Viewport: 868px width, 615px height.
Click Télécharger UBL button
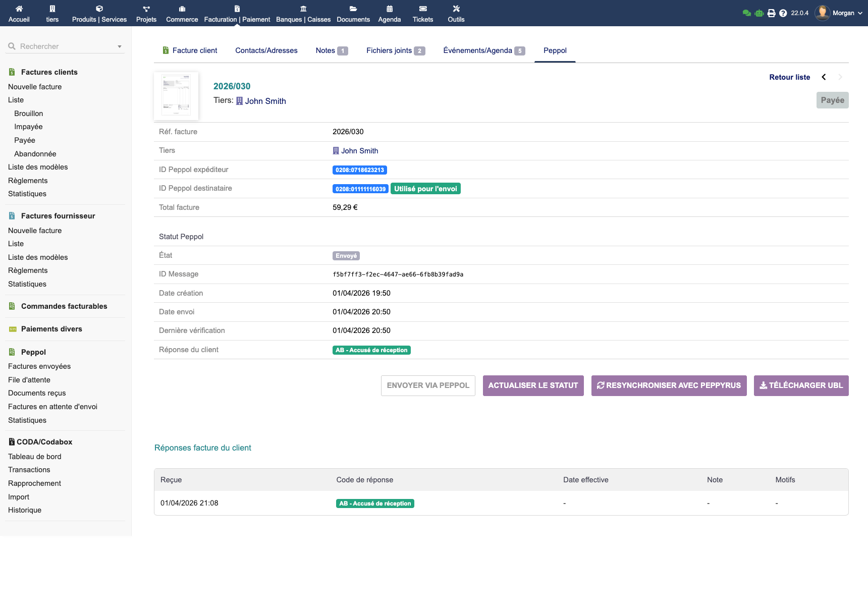coord(801,385)
